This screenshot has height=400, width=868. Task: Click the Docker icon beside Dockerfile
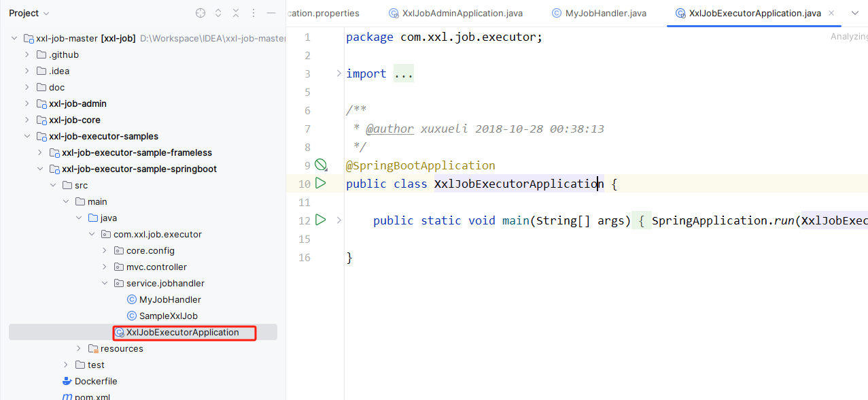[67, 381]
